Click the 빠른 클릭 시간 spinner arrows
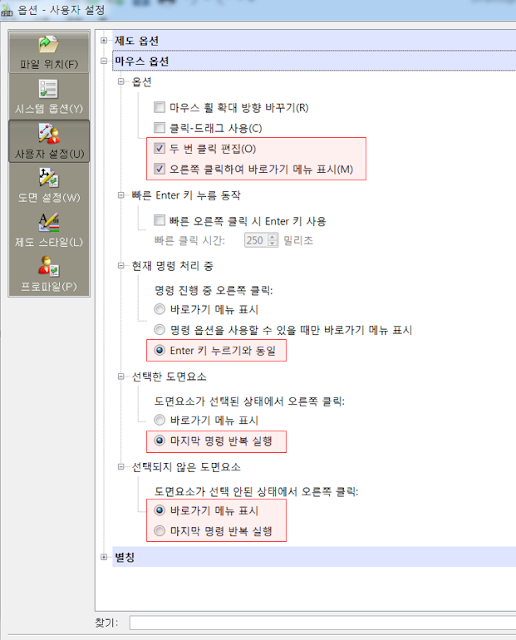 pyautogui.click(x=273, y=240)
